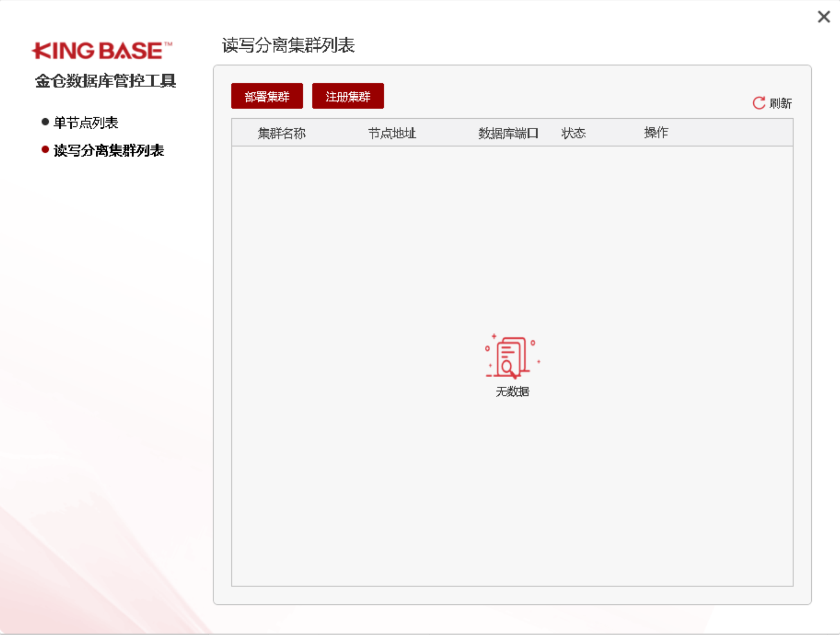Select 读写分离集群列表 in the sidebar
This screenshot has height=635, width=840.
109,151
